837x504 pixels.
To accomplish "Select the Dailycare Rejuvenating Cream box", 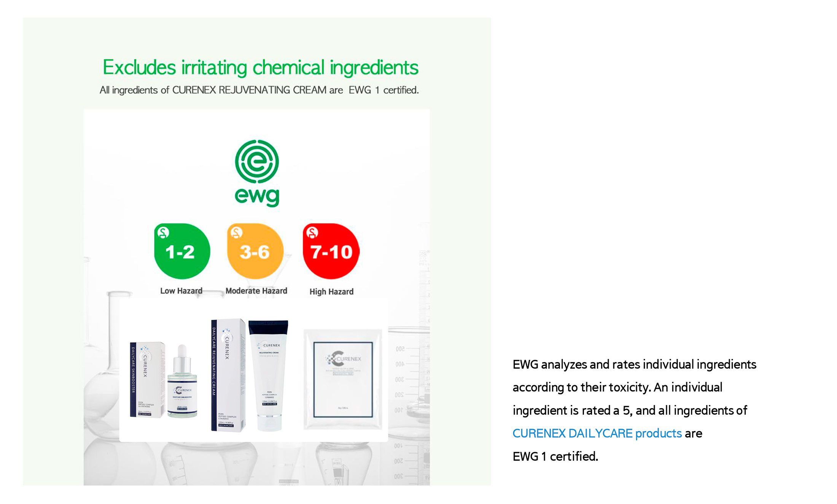I will [228, 375].
